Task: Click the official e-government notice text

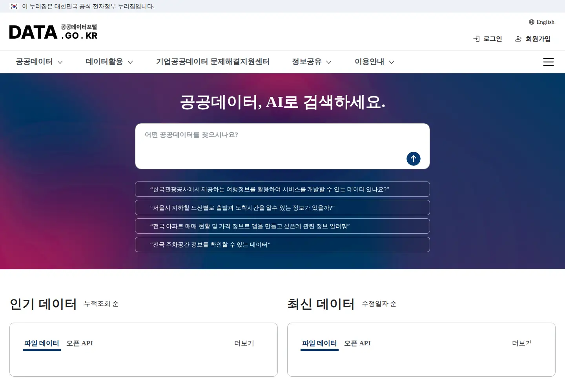Action: point(88,6)
